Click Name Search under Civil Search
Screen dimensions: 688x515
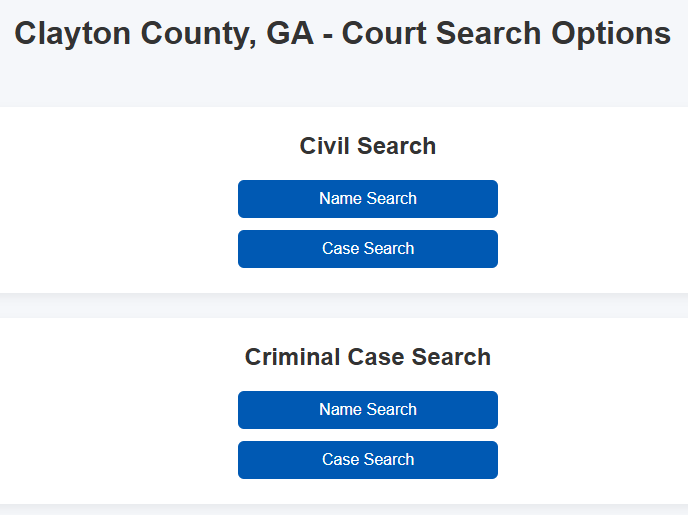(x=368, y=199)
